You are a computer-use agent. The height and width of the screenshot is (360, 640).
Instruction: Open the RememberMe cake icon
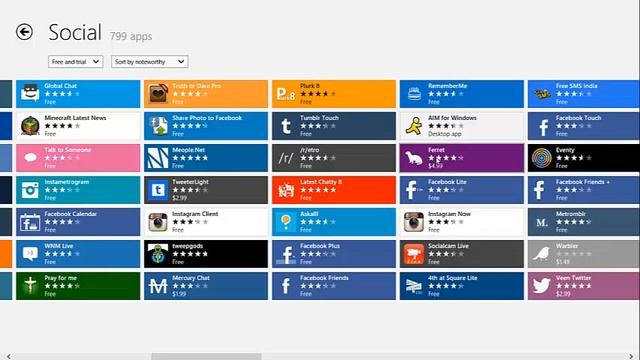(x=414, y=94)
